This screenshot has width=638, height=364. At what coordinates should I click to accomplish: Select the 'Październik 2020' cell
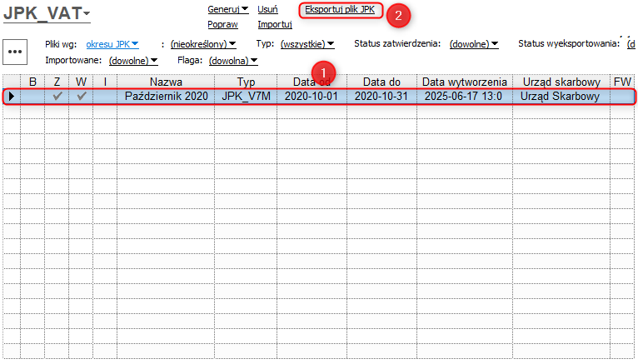[166, 97]
